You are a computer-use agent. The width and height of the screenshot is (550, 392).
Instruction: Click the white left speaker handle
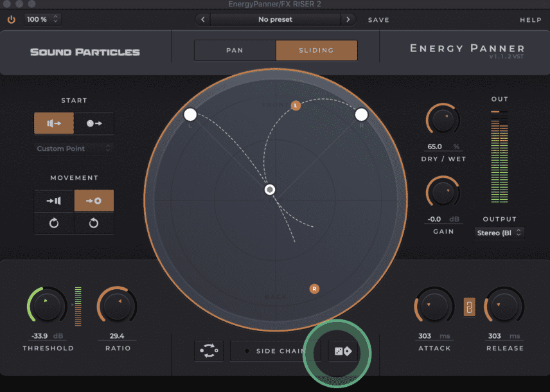[190, 114]
